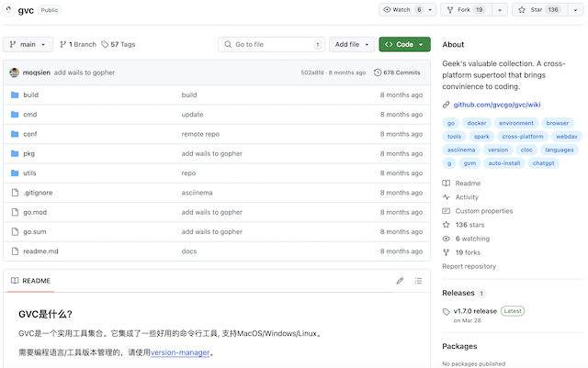This screenshot has width=588, height=368.
Task: Select the cross-platform topic tag
Action: tap(523, 137)
